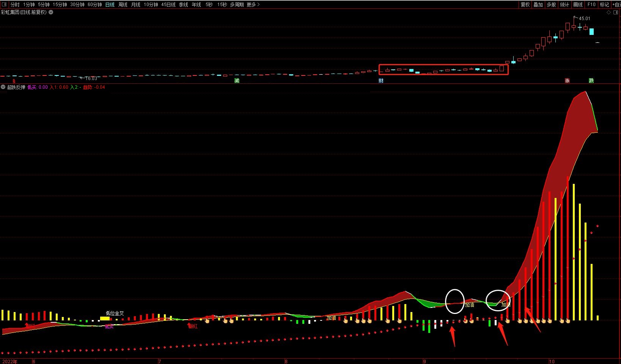Click the 10 month marker on timeline

pos(552,361)
